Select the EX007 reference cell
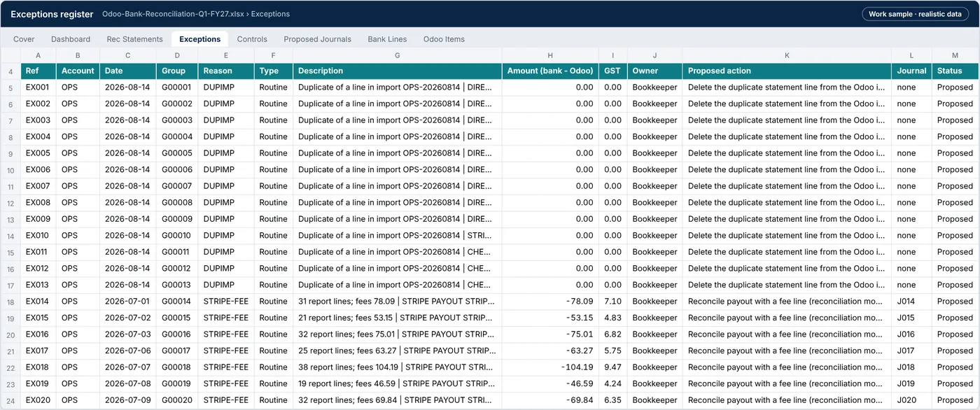The image size is (980, 410). tap(38, 186)
